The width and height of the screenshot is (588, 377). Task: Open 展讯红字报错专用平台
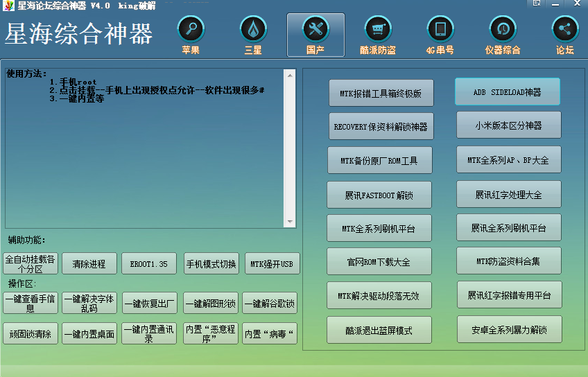(x=509, y=295)
